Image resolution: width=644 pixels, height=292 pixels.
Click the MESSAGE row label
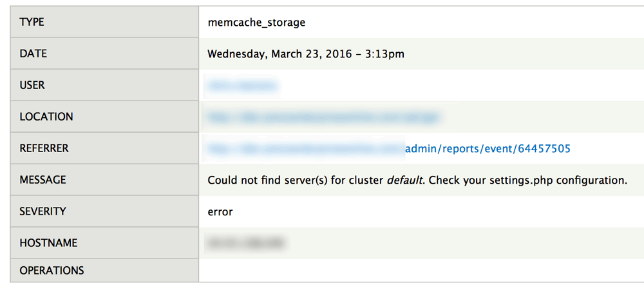coord(43,180)
